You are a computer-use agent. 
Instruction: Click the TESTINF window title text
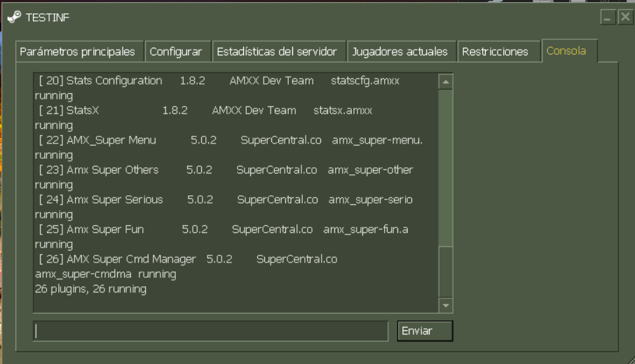tap(48, 17)
